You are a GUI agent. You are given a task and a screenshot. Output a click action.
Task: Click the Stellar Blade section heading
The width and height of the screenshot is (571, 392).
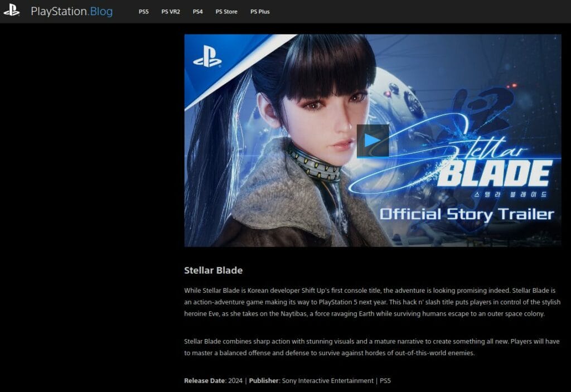pyautogui.click(x=213, y=270)
